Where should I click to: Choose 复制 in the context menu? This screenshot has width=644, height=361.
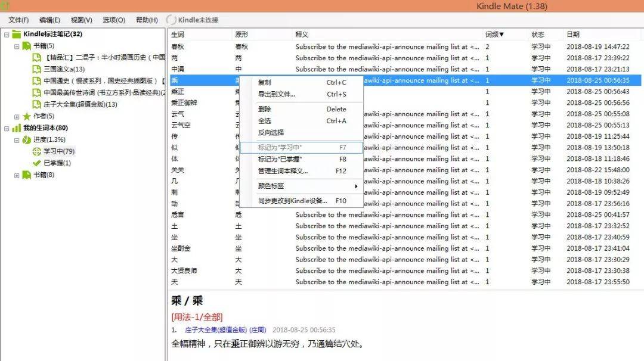[302, 82]
